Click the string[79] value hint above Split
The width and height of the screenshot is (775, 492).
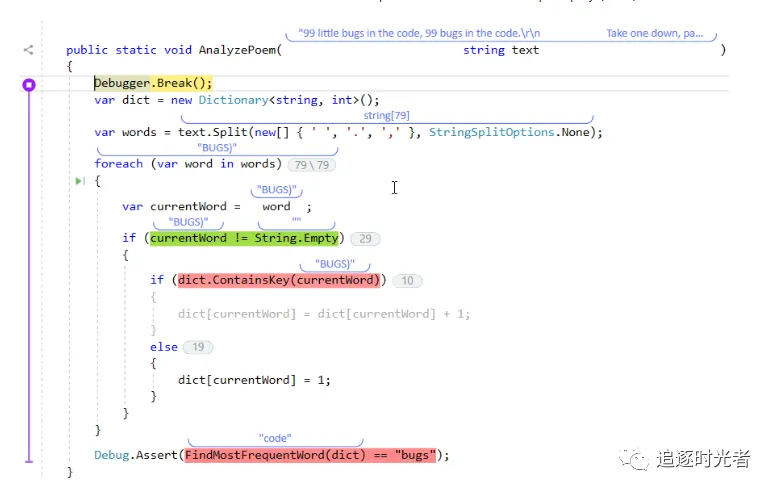coord(387,115)
